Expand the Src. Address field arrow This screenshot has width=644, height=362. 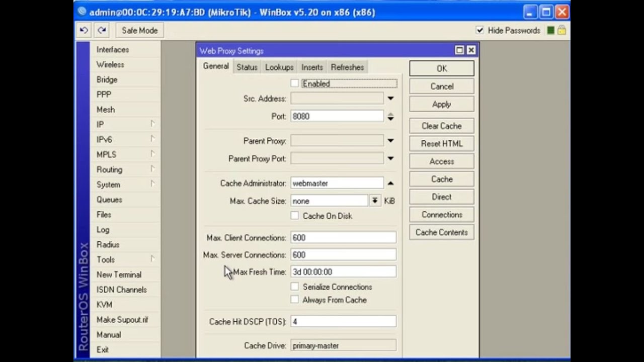coord(390,99)
